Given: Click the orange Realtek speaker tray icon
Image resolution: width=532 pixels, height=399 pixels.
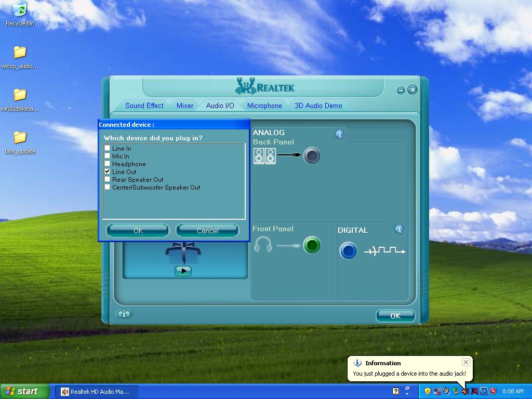Looking at the screenshot, I should (465, 391).
